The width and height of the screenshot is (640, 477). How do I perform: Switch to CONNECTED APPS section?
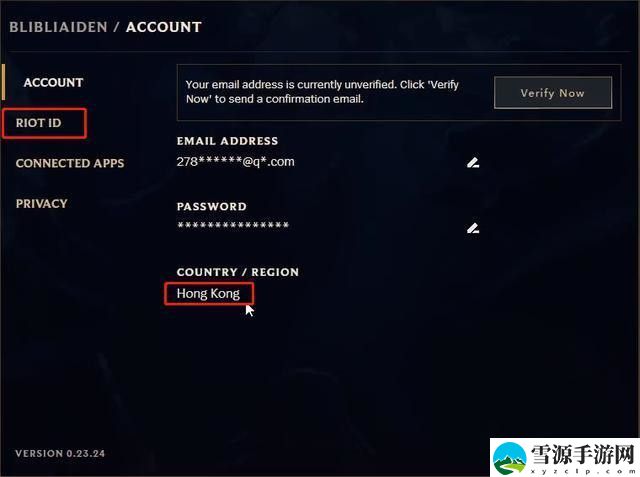click(x=70, y=163)
